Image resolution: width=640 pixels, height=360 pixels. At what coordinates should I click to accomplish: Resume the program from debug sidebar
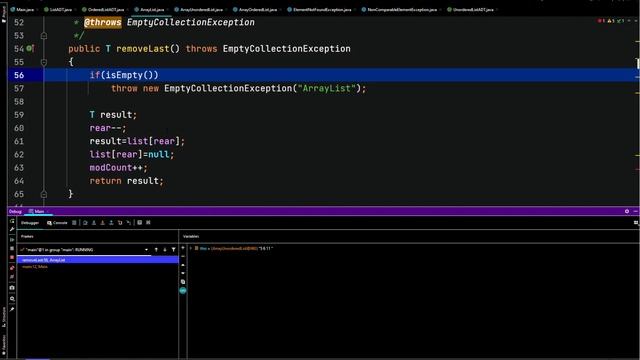[x=12, y=240]
